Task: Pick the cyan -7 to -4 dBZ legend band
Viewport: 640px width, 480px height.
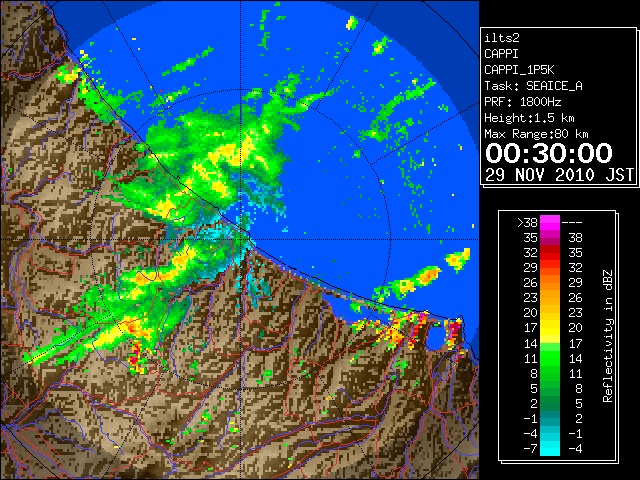Action: (x=550, y=448)
